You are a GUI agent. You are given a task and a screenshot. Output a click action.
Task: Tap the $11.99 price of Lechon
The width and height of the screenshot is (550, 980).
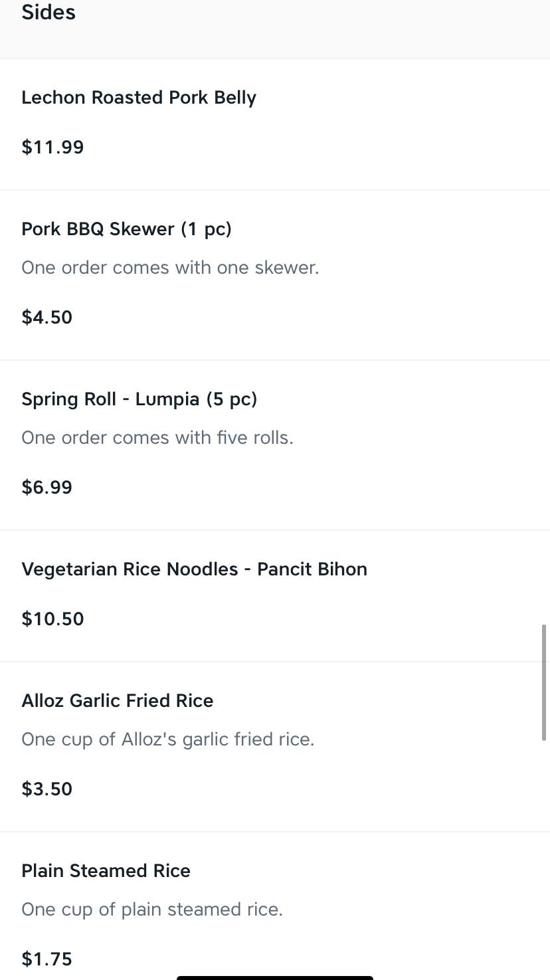(52, 147)
